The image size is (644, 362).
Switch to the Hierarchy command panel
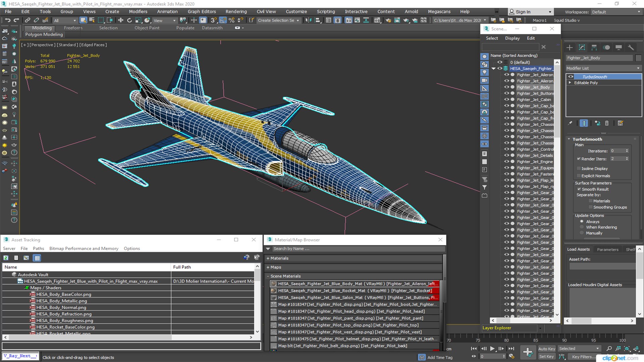tap(594, 47)
